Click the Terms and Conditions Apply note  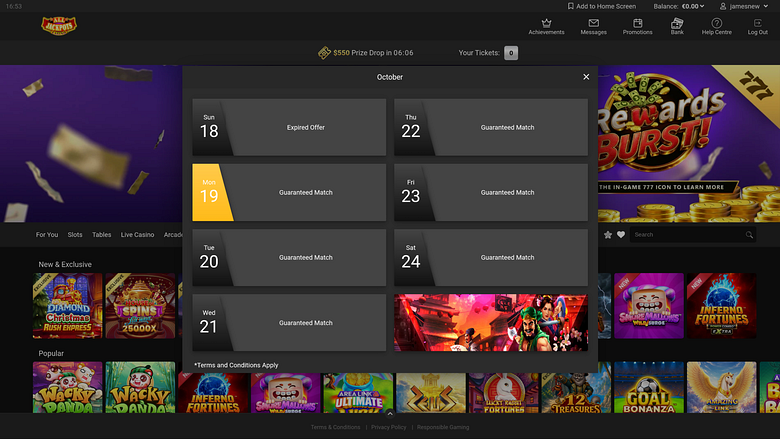coord(236,365)
